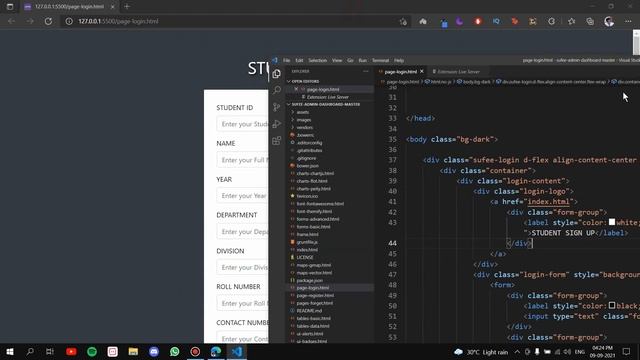Open the Explorer view in VS Code activity bar
This screenshot has height=360, width=640.
277,74
